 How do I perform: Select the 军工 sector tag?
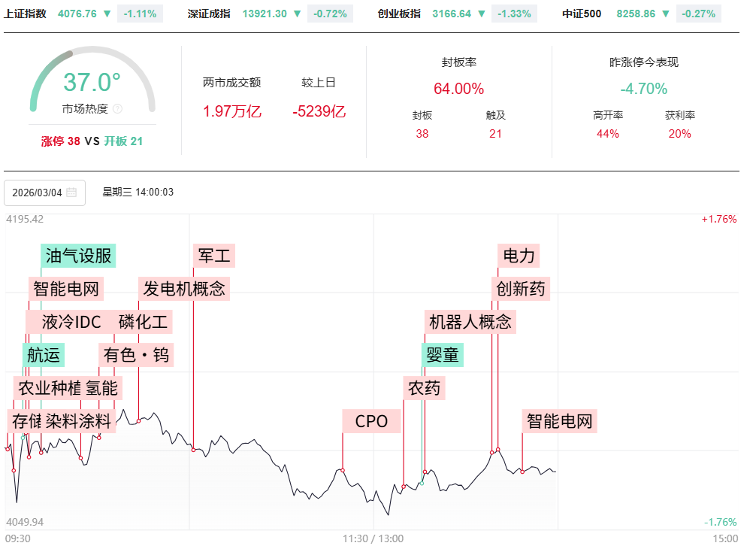point(214,256)
